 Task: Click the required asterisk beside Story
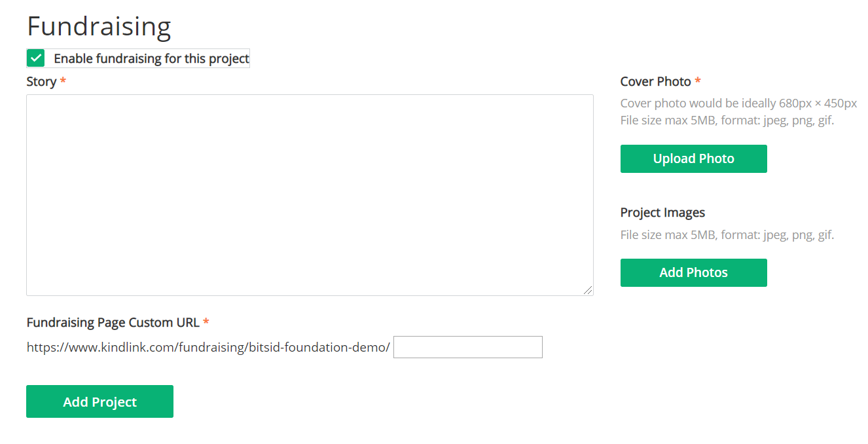[x=63, y=81]
